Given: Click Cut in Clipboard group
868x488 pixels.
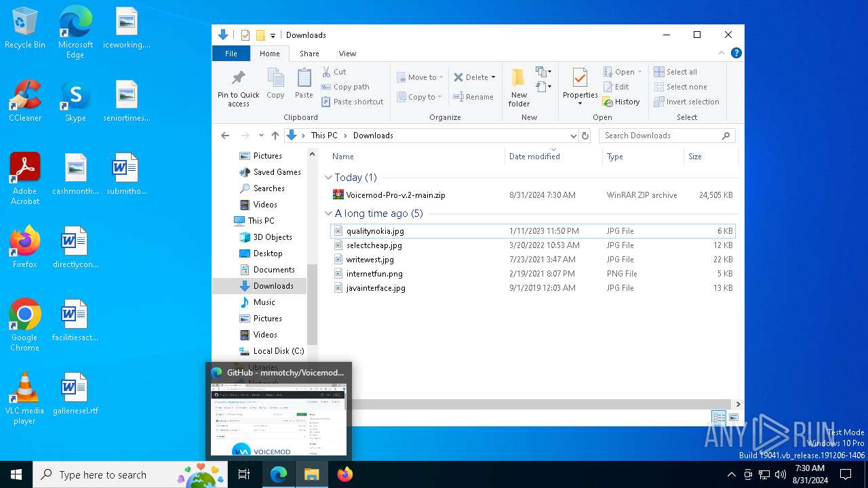Looking at the screenshot, I should (334, 72).
